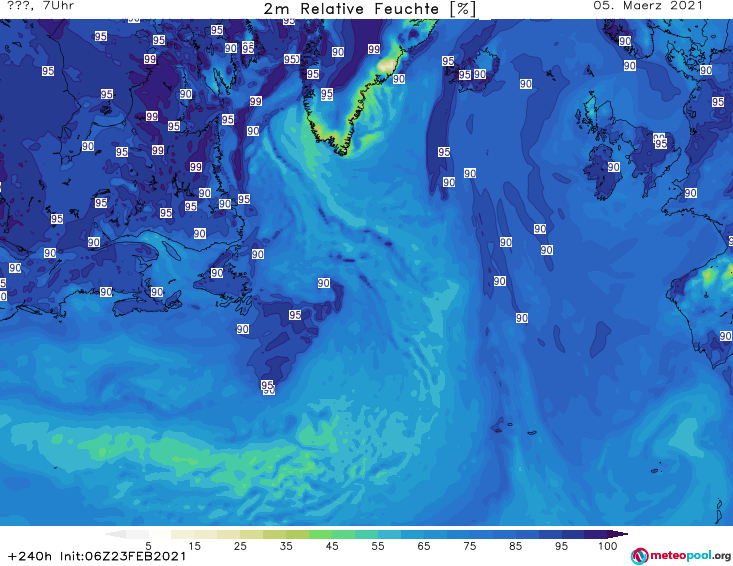Screen dimensions: 733x566
Task: Pick the green colorbar segment between 35 and 45
Action: click(x=320, y=534)
